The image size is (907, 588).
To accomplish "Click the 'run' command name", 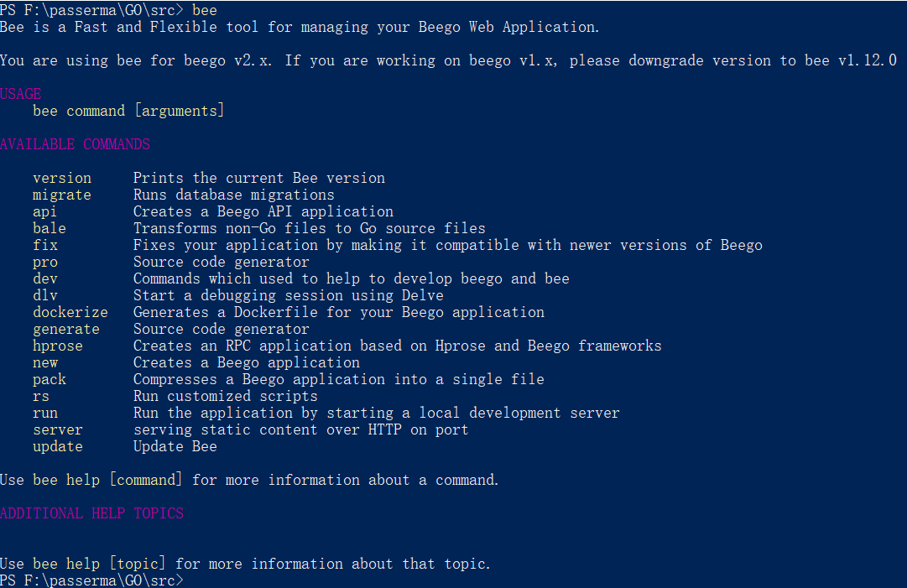I will point(45,414).
